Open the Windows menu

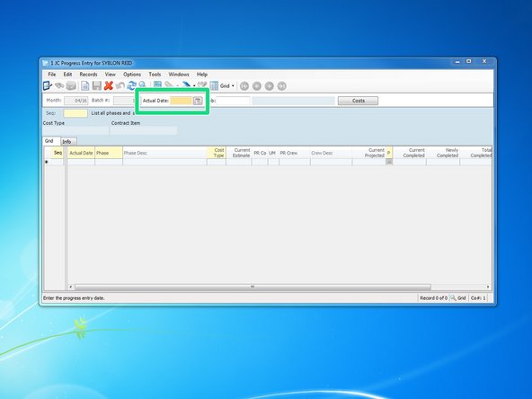(x=179, y=75)
